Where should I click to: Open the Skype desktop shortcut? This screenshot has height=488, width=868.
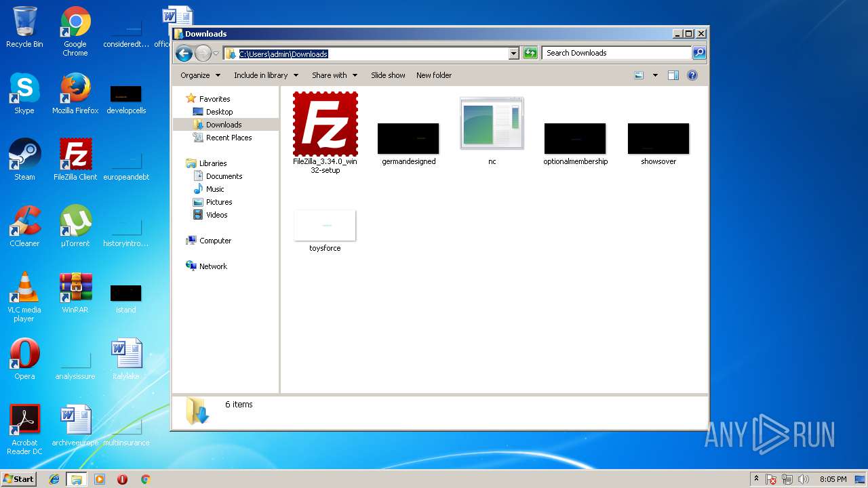[24, 94]
